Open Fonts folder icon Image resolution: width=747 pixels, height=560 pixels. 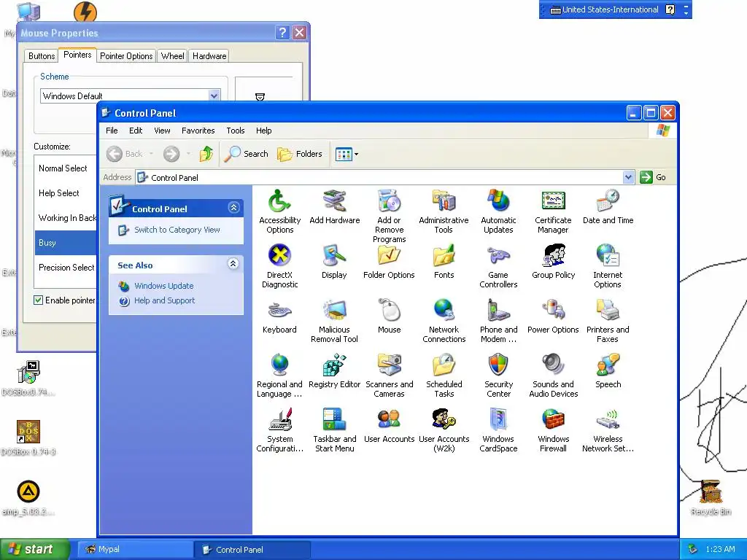[x=444, y=262]
